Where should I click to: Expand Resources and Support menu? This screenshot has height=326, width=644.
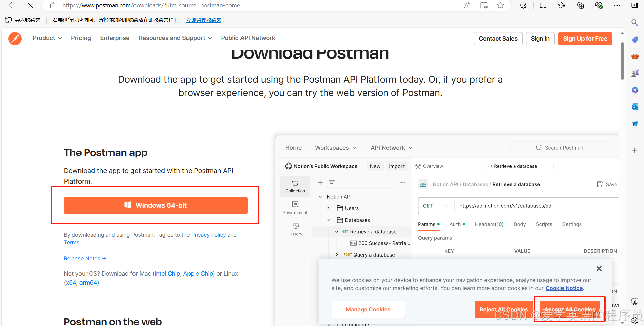(x=175, y=38)
